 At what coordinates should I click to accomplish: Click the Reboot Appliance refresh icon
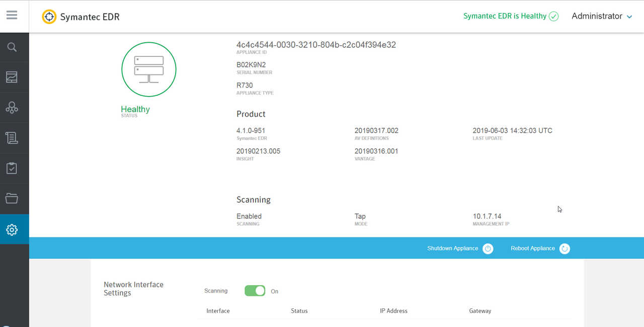click(565, 249)
